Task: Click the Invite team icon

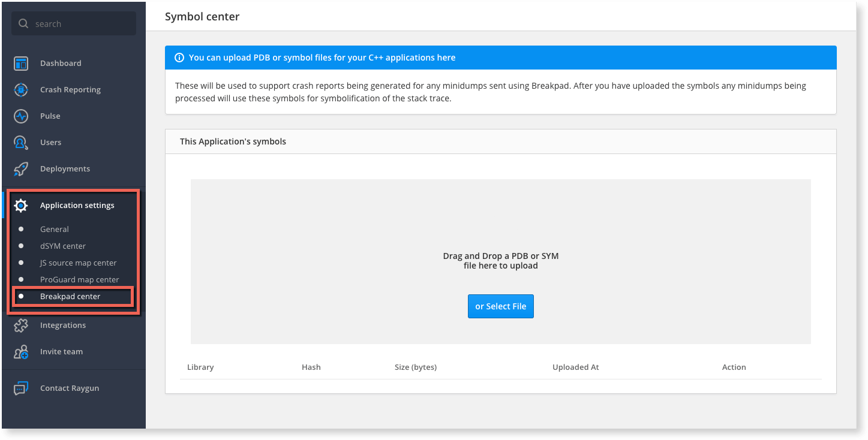Action: (21, 351)
